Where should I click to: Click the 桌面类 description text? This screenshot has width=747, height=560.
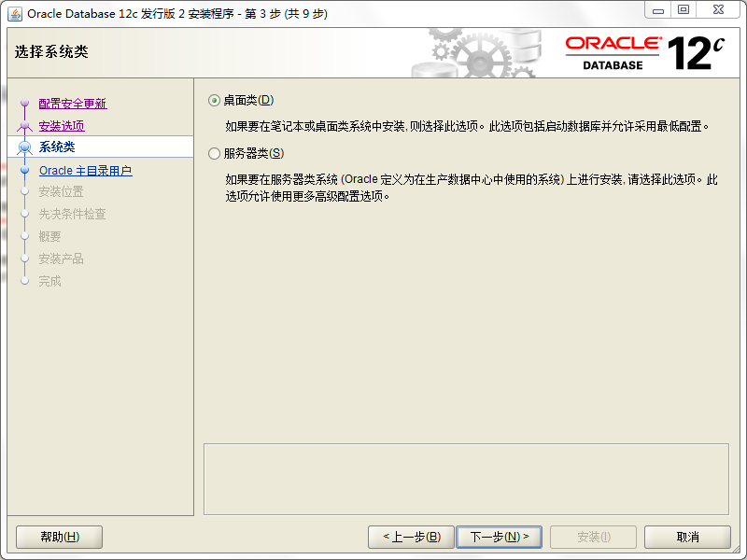point(468,126)
